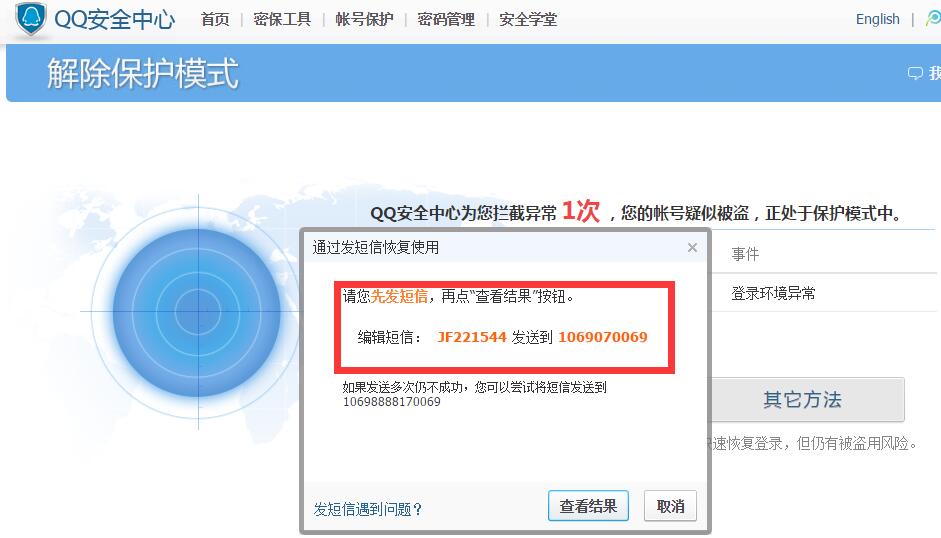
Task: Click the search magnifier icon at top right
Action: [933, 19]
